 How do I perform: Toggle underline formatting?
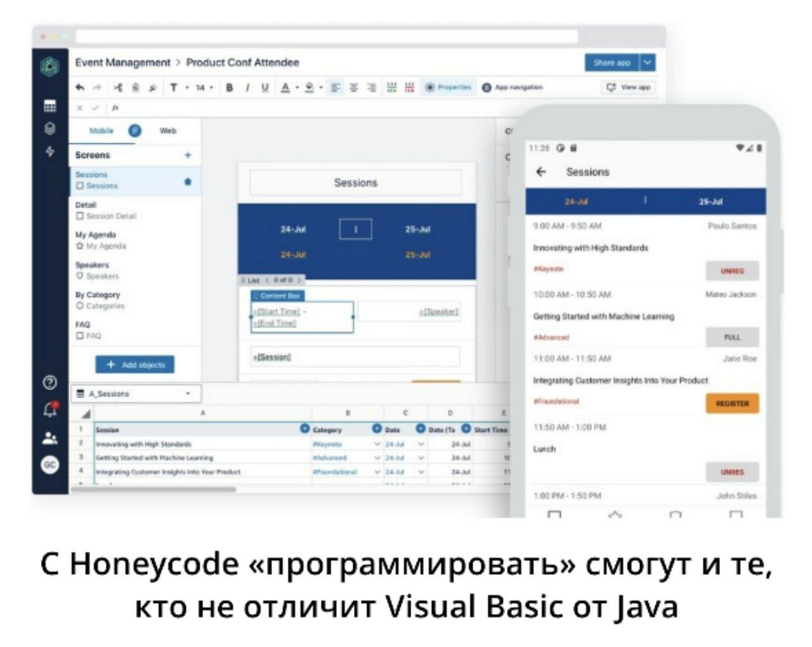pyautogui.click(x=265, y=88)
